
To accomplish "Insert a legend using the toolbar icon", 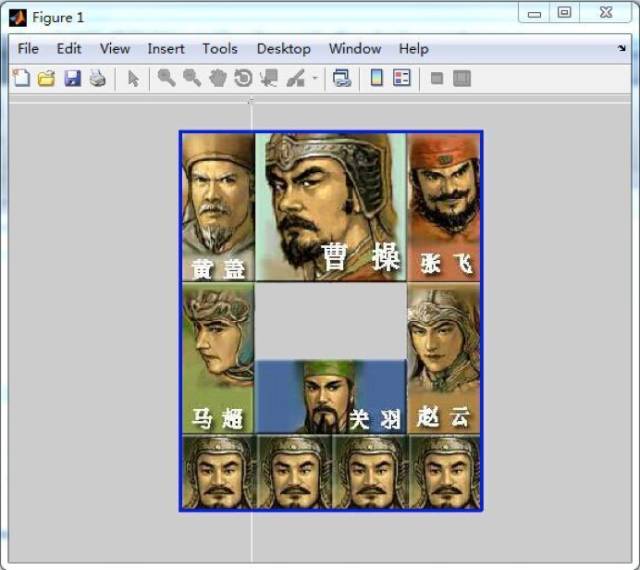I will coord(402,79).
